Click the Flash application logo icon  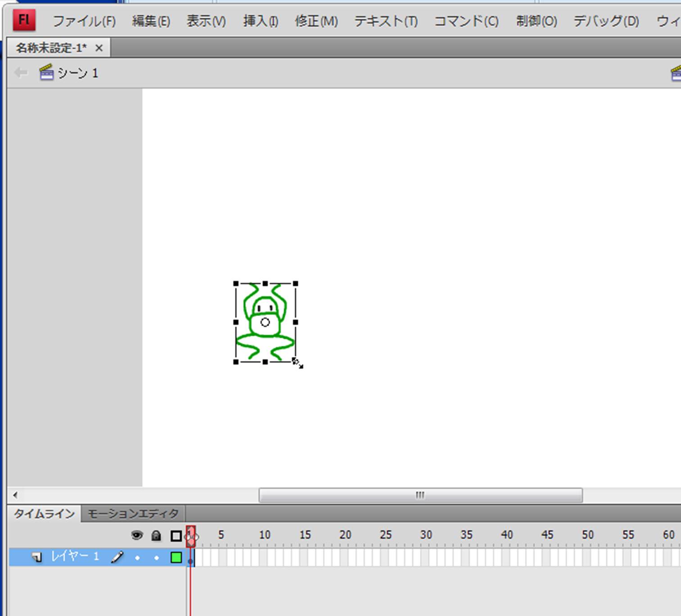[x=23, y=20]
